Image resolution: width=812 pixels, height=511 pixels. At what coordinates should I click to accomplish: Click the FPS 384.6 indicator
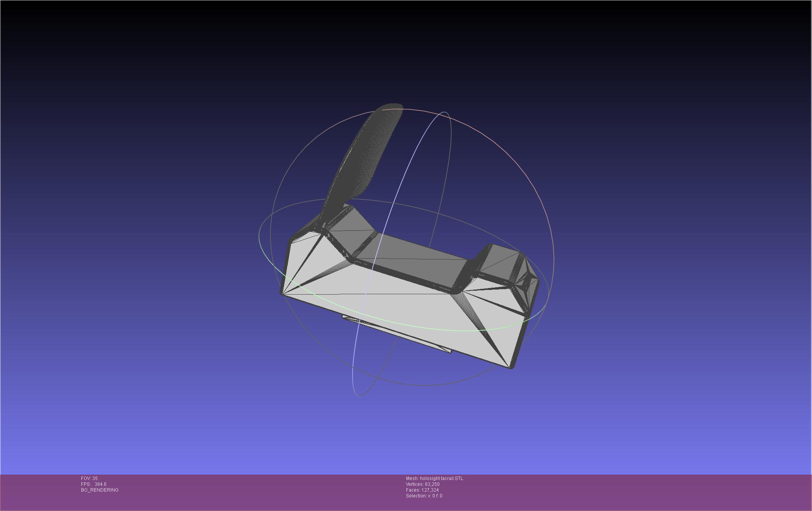tap(94, 484)
